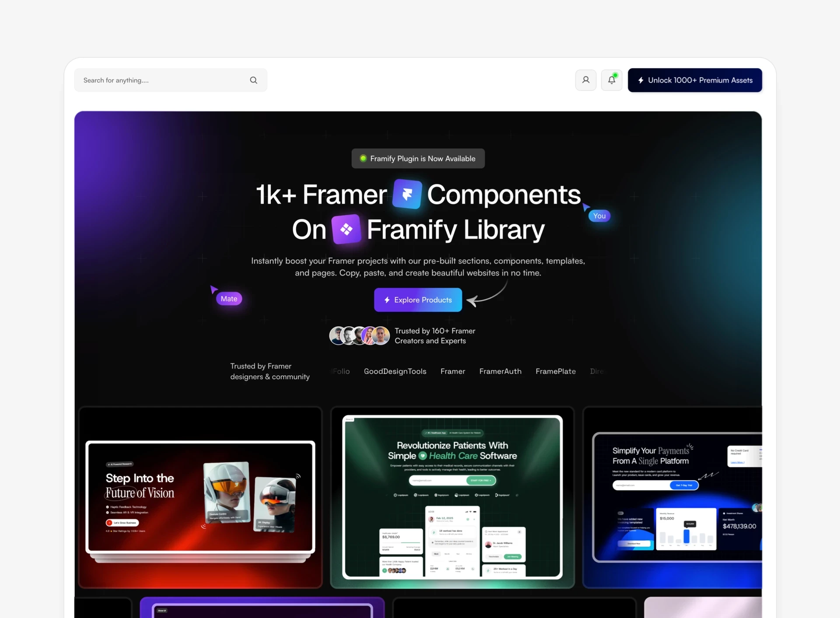
Task: Click the Framer name in the trusted brands row
Action: point(453,371)
